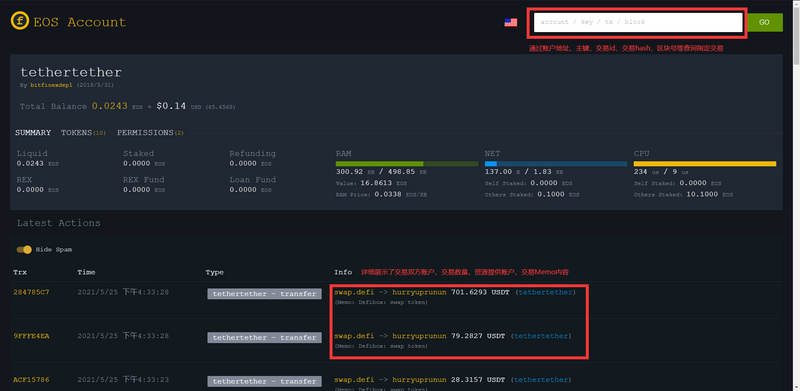This screenshot has width=800, height=391.
Task: Open transaction ACF15786
Action: (x=31, y=380)
